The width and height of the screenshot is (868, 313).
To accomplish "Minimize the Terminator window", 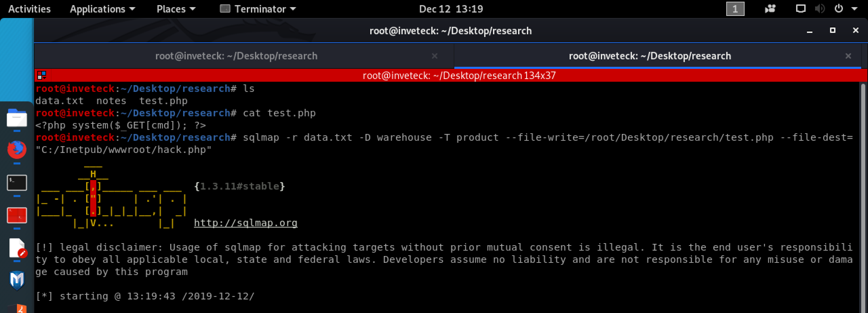I will pos(810,31).
